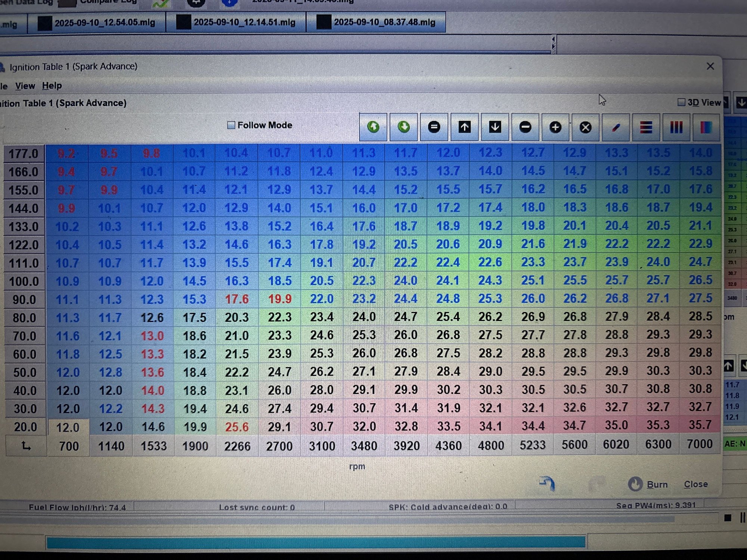The height and width of the screenshot is (560, 747).
Task: Click the green down-arrow table icon
Action: 403,127
